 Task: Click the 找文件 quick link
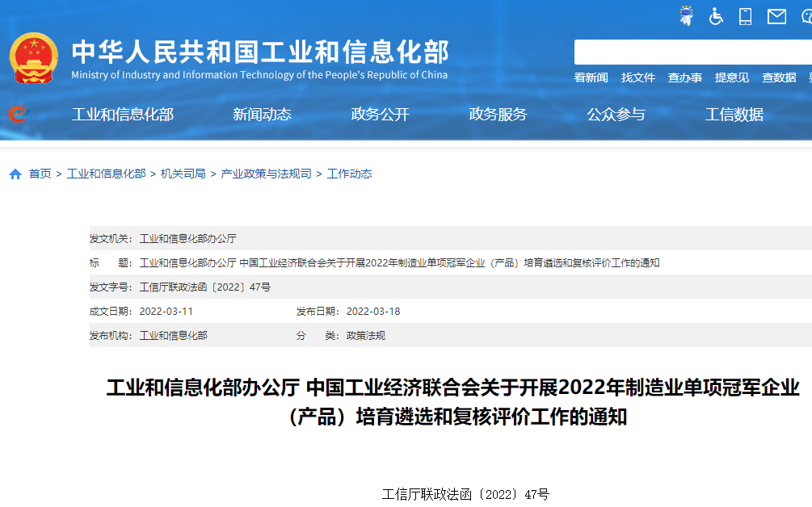(x=638, y=77)
